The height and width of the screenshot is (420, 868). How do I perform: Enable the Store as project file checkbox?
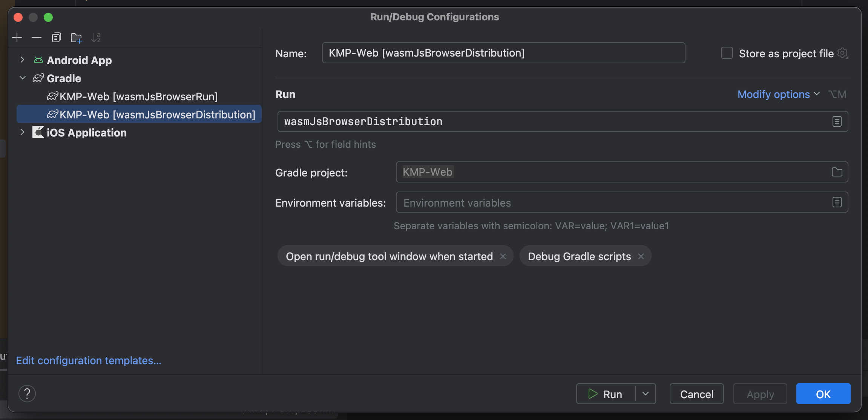[x=727, y=53]
